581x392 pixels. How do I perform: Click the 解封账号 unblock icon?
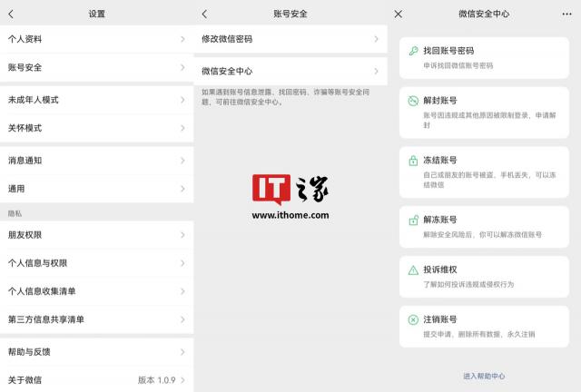click(x=413, y=102)
